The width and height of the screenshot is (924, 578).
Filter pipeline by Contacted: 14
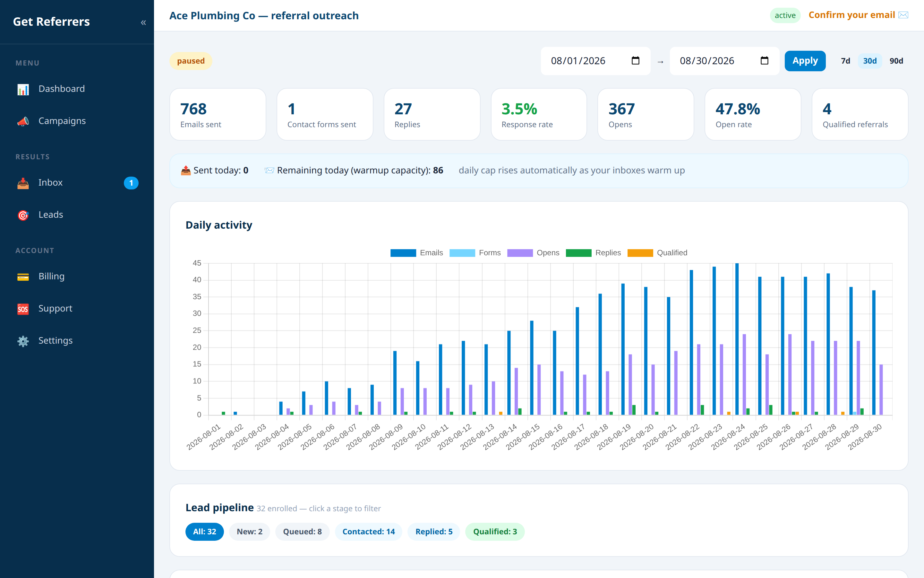[x=368, y=531]
